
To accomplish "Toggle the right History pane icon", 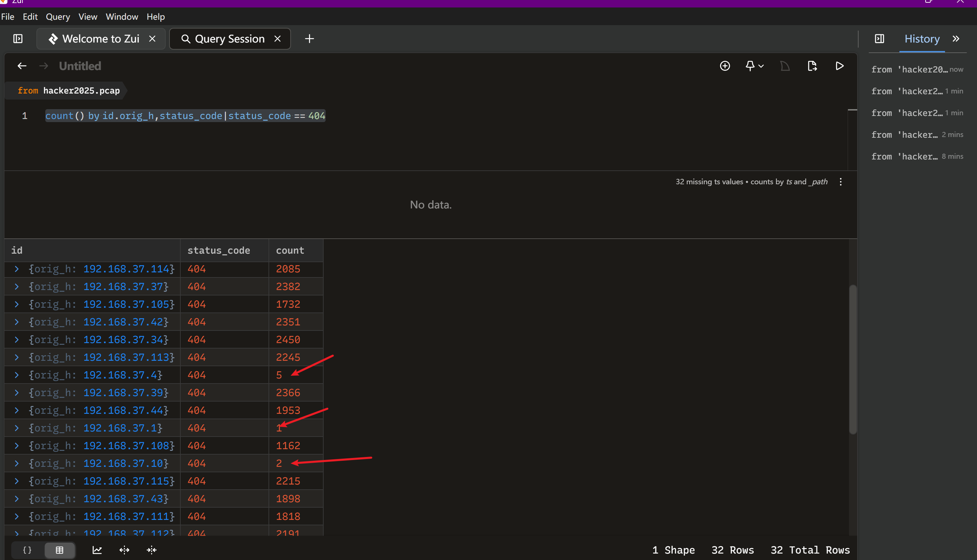I will [879, 38].
